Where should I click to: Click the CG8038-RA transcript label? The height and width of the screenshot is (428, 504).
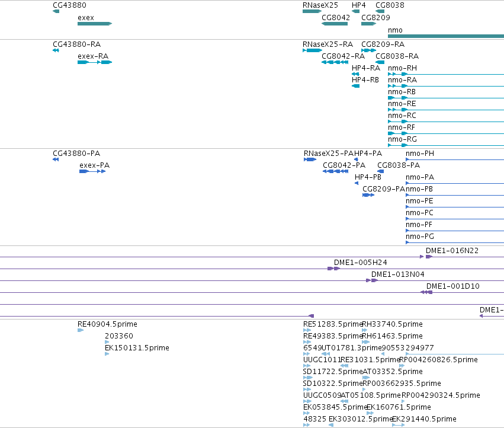[x=397, y=56]
